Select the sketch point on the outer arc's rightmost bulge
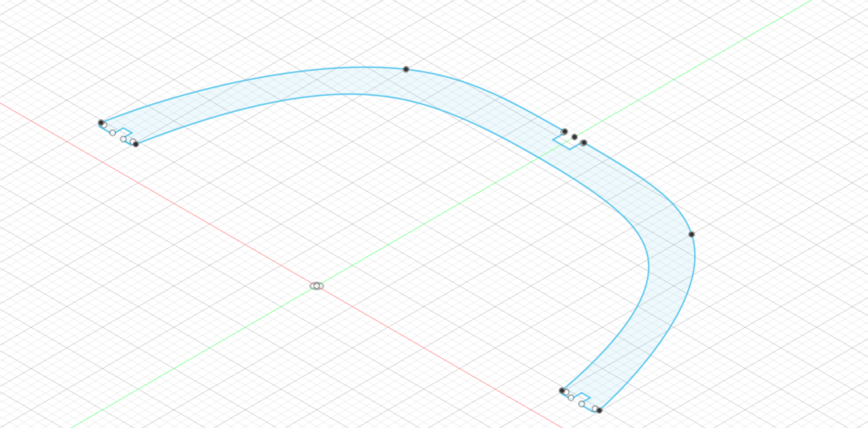 pyautogui.click(x=691, y=234)
